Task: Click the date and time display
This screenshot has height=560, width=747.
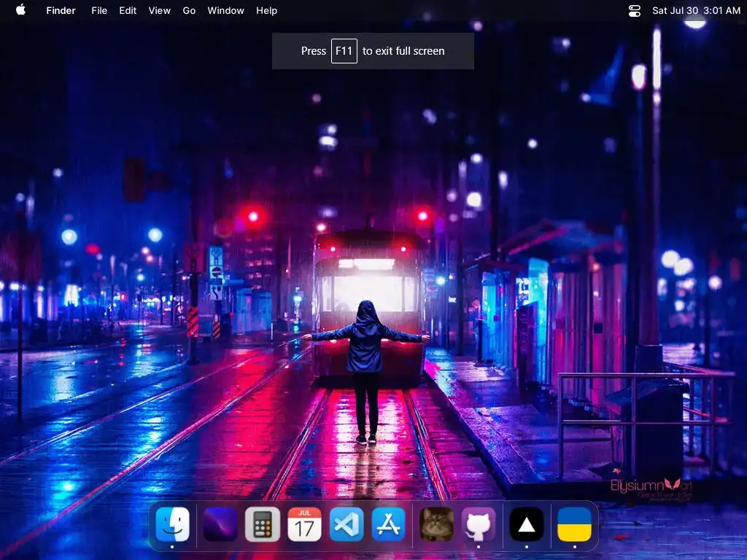Action: pos(696,10)
